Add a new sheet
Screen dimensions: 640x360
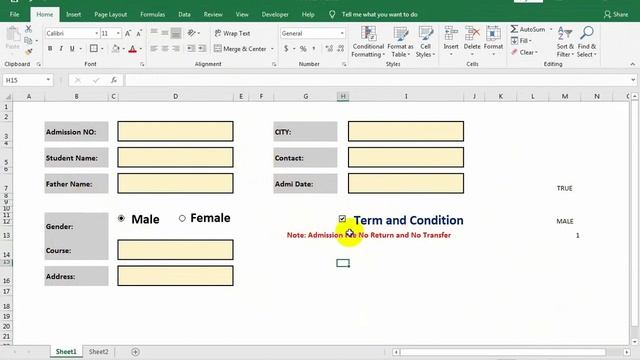135,351
